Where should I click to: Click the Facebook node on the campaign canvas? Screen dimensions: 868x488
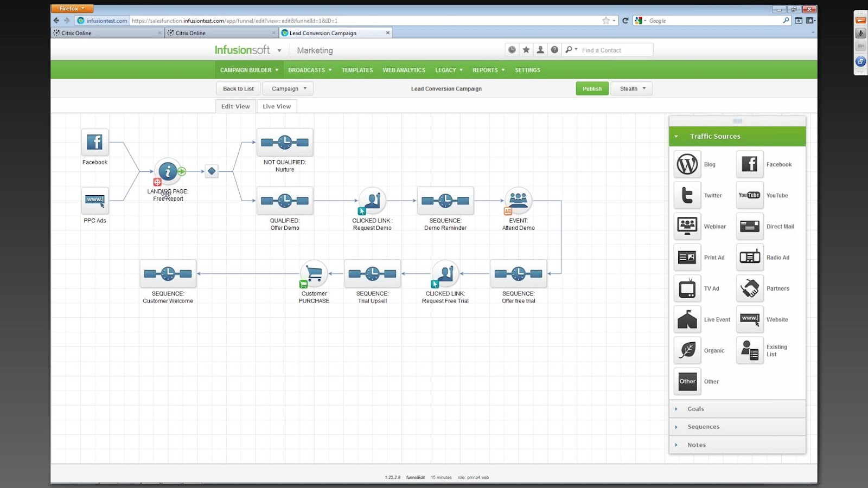tap(94, 142)
